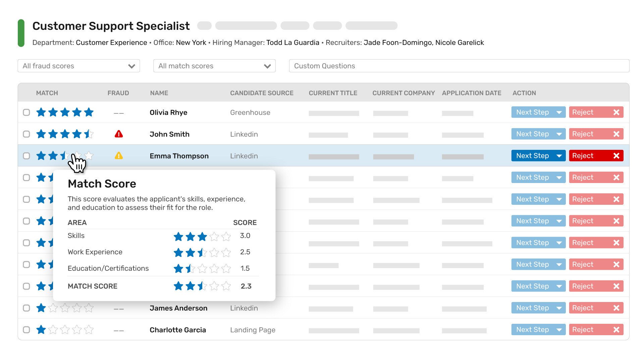Screen dimensions: 644x362
Task: Open the Next Step dropdown arrow for Emma Thompson
Action: pyautogui.click(x=559, y=156)
